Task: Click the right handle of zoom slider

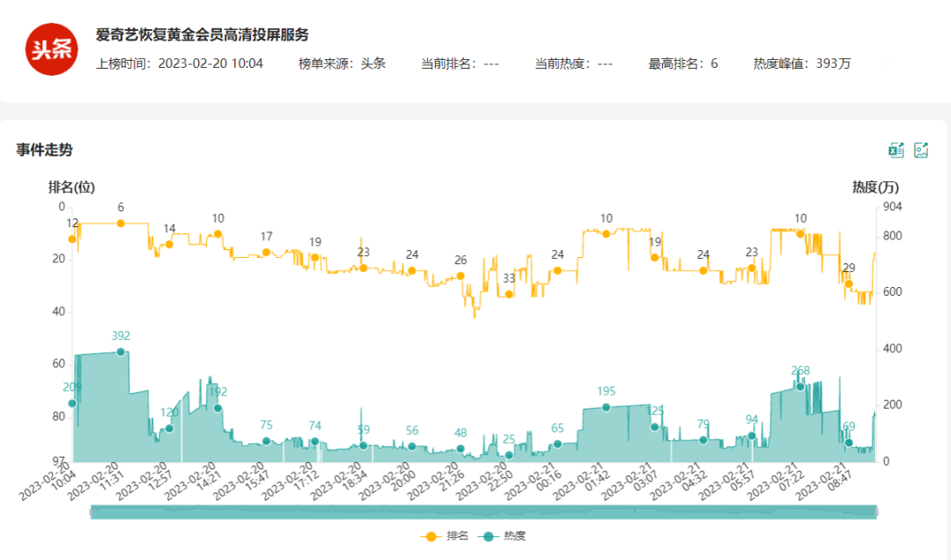Action: 878,512
